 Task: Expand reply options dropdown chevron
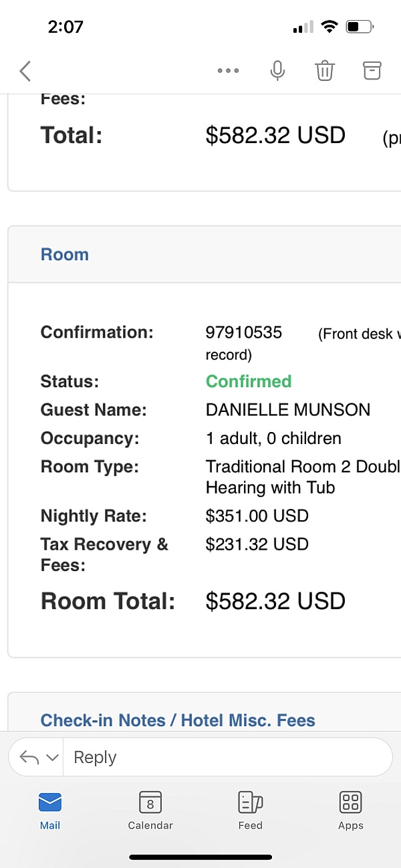52,758
